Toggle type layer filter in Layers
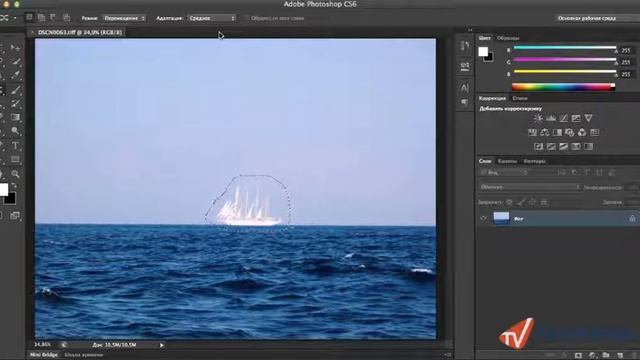Image resolution: width=640 pixels, height=360 pixels. pos(587,173)
